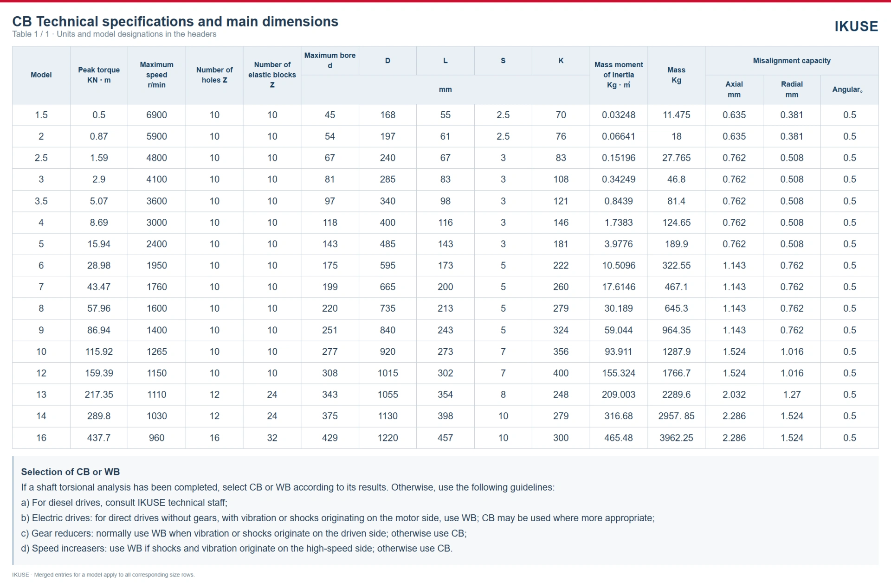Image resolution: width=891 pixels, height=588 pixels.
Task: Click peak torque 217.35
Action: pyautogui.click(x=99, y=395)
